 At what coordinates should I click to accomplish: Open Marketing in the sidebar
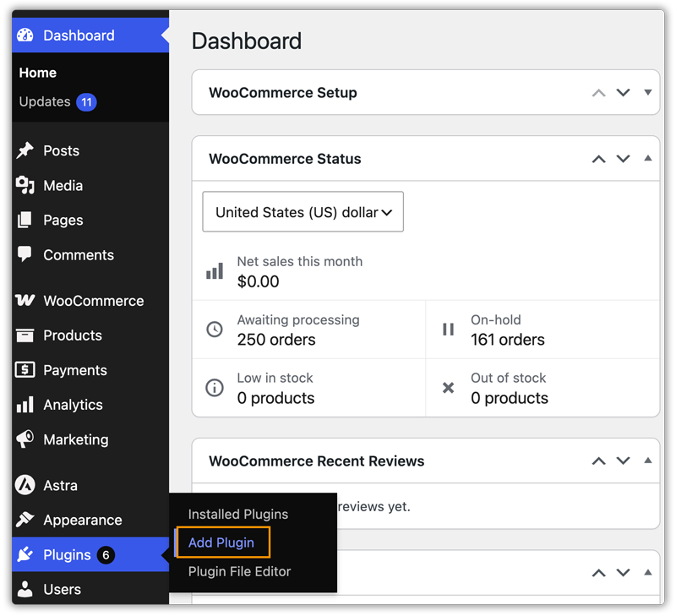[x=76, y=439]
